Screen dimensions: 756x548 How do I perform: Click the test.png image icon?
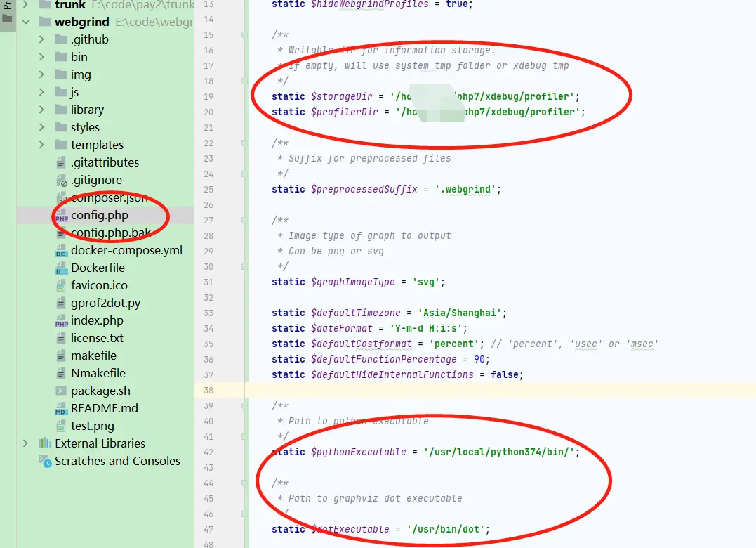pyautogui.click(x=61, y=426)
